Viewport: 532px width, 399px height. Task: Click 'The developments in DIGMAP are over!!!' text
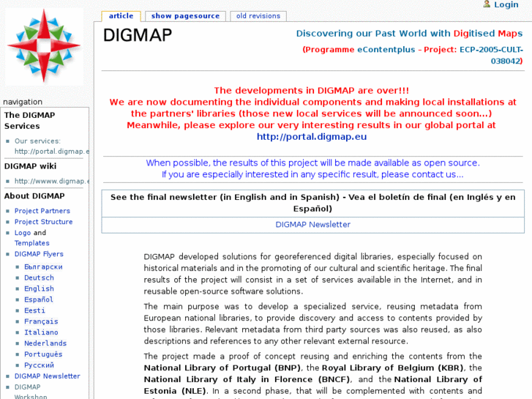pos(312,91)
